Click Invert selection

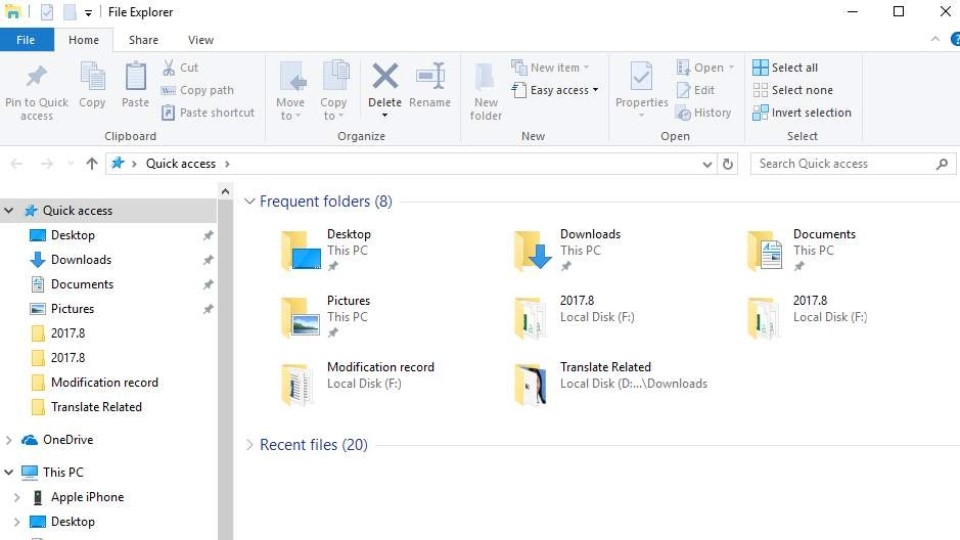tap(802, 113)
